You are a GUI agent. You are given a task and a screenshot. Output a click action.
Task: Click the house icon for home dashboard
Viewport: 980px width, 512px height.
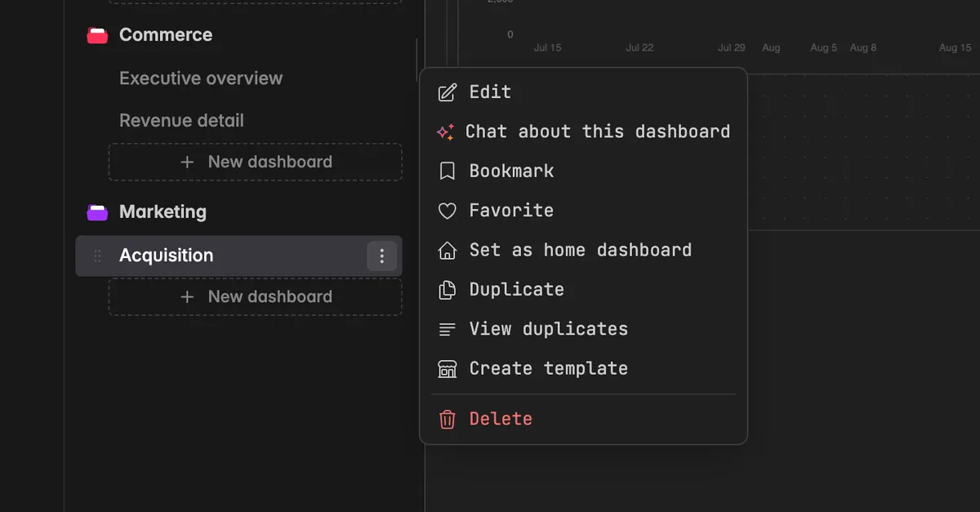[x=447, y=250]
